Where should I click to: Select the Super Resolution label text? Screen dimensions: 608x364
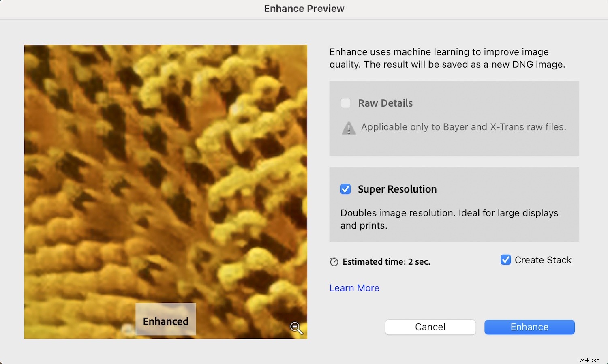(x=397, y=189)
